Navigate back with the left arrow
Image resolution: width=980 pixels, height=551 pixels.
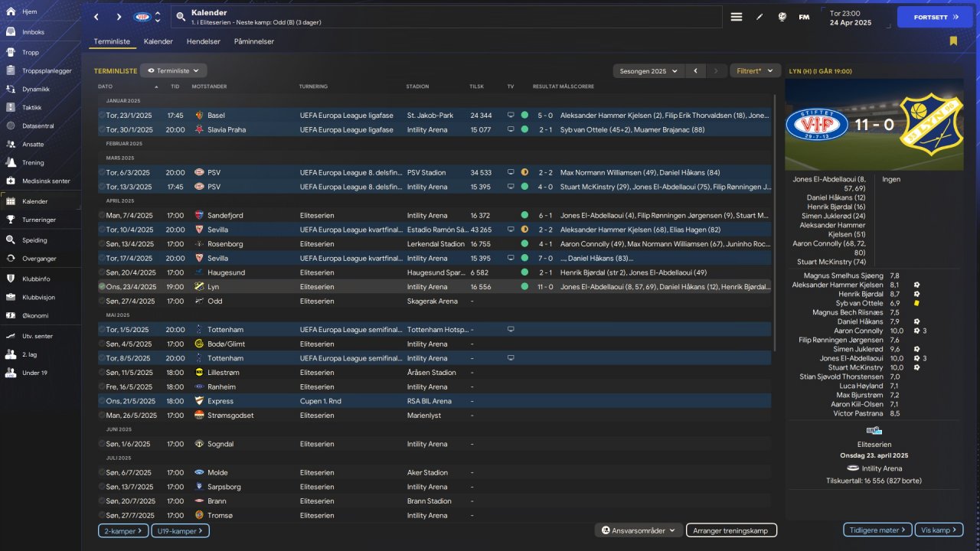coord(96,17)
